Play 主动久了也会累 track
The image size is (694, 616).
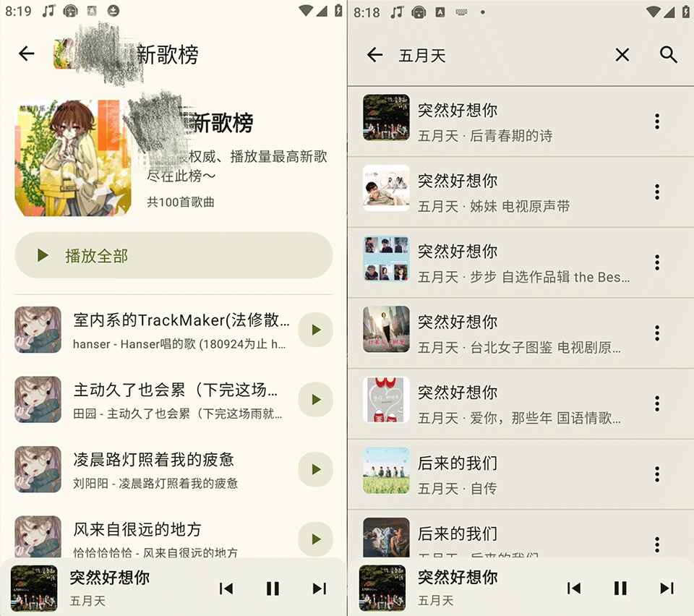coord(316,400)
